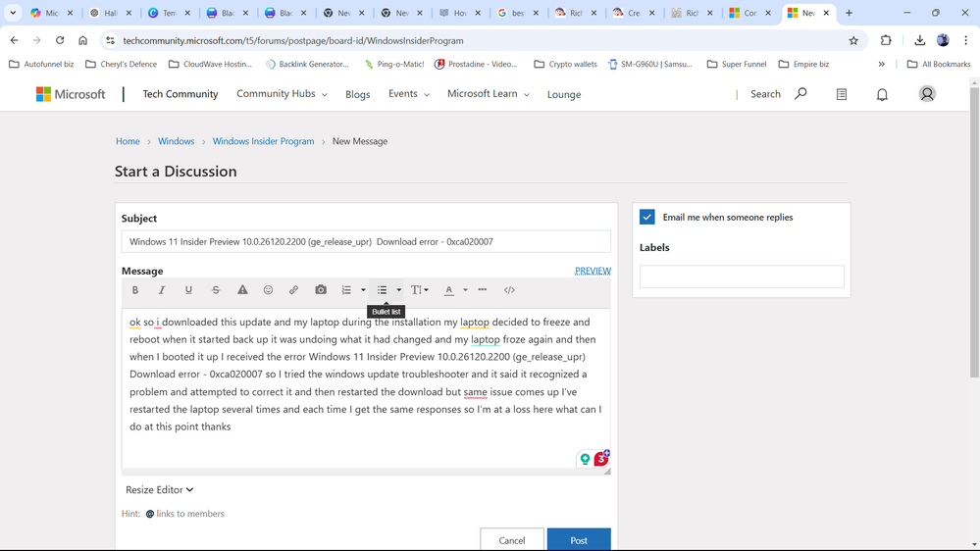Open browser downloads
This screenshot has width=980, height=551.
(919, 40)
